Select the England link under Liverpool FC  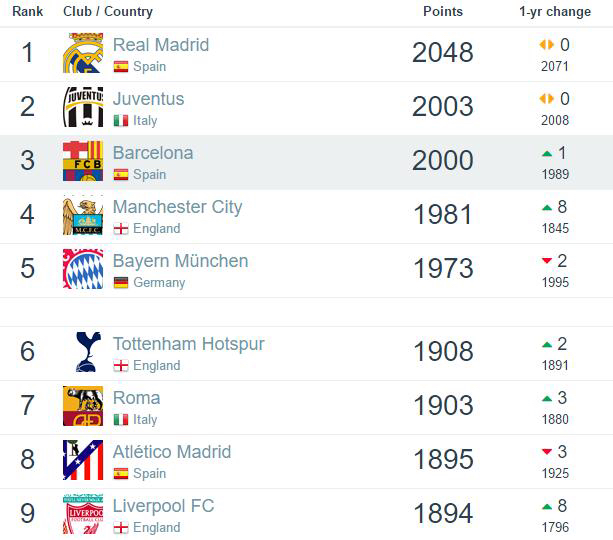[x=157, y=528]
